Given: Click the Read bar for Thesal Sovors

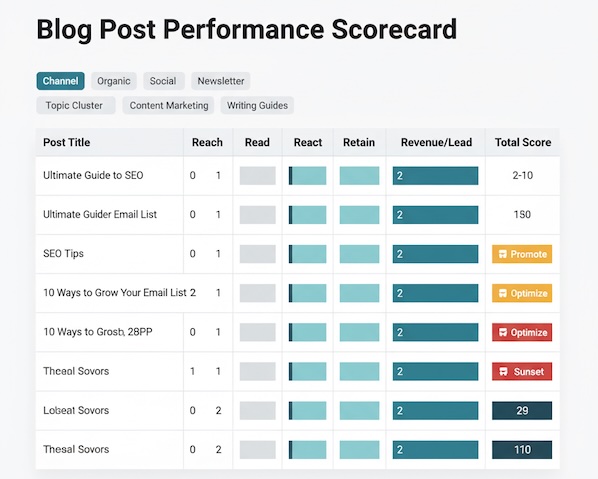Looking at the screenshot, I should click(x=258, y=450).
